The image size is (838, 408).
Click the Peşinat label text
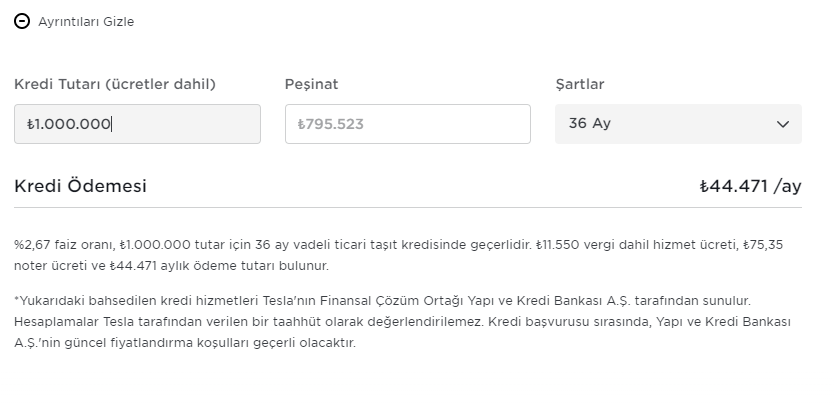(312, 84)
